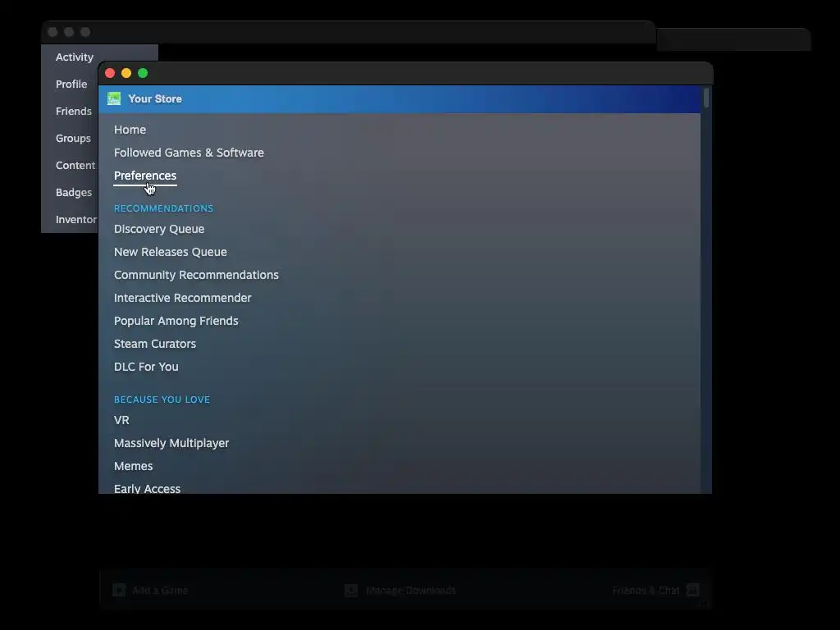Click the Add a Game plus icon

pos(119,591)
